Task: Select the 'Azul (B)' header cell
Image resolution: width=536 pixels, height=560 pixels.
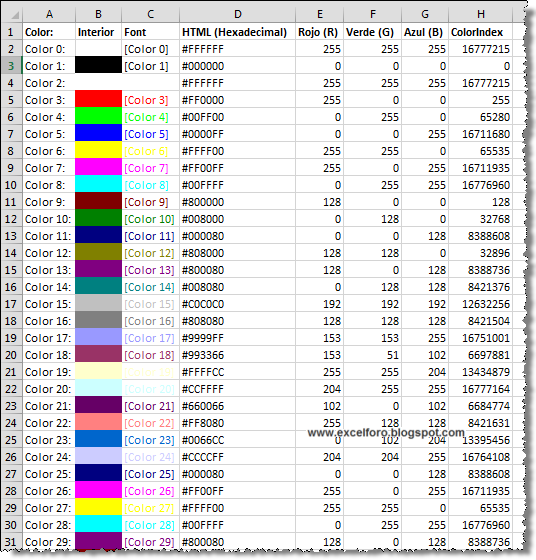Action: pyautogui.click(x=425, y=32)
